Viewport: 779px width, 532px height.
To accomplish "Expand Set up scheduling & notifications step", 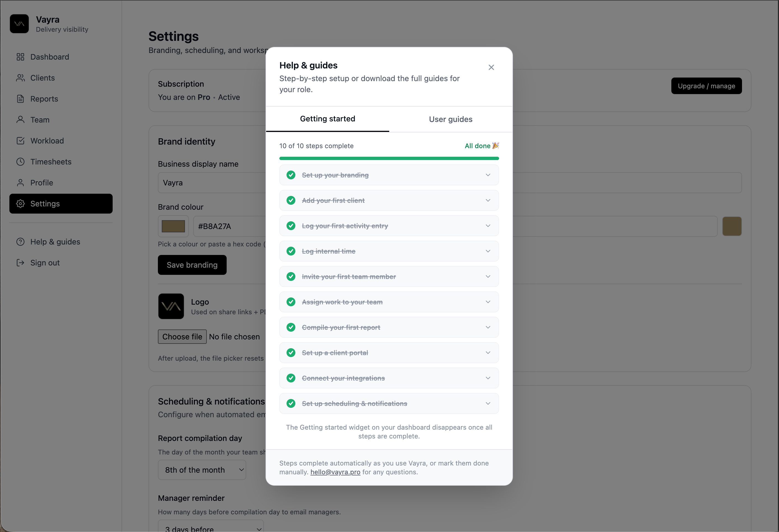I will click(488, 403).
